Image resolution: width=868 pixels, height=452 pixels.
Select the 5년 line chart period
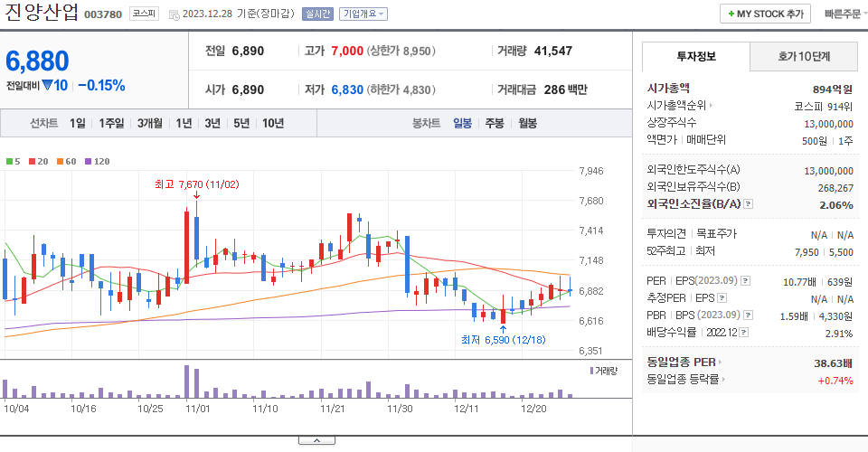pos(241,123)
